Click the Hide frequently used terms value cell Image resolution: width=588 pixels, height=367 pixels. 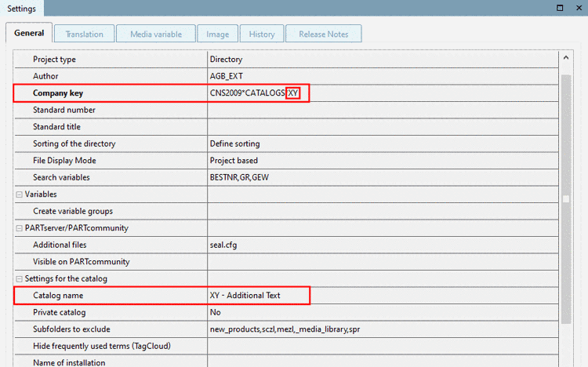(x=383, y=346)
